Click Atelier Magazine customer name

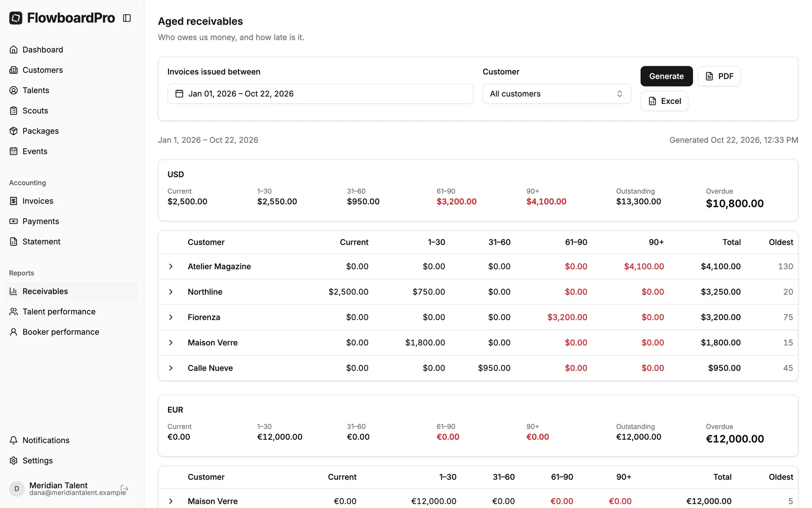pyautogui.click(x=219, y=266)
